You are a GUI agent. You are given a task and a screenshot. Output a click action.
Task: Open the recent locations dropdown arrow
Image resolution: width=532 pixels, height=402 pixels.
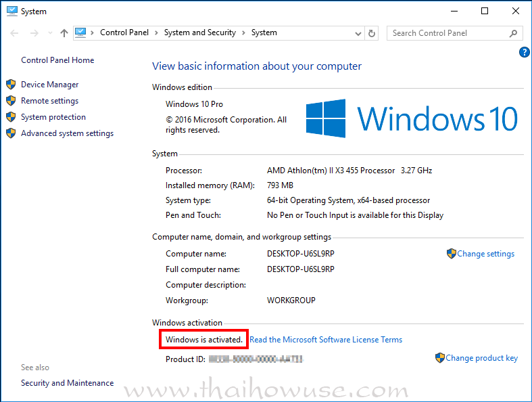(x=50, y=33)
